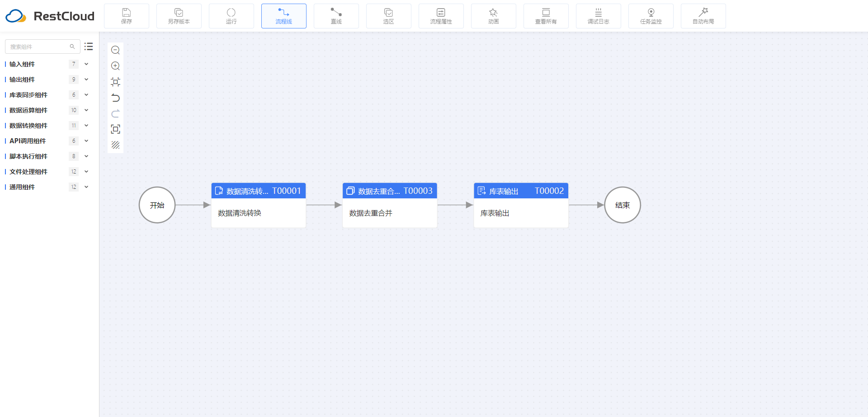Click the 数据去重合并 node body text
Image resolution: width=868 pixels, height=417 pixels.
(x=371, y=213)
